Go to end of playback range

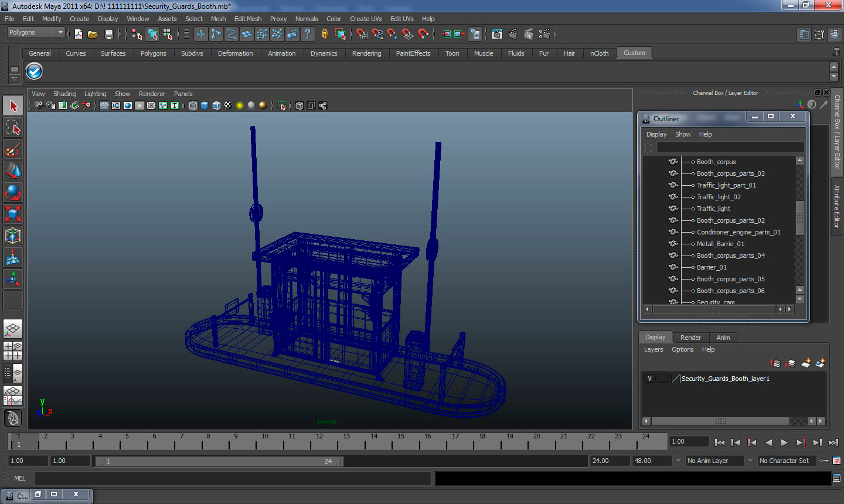point(833,442)
